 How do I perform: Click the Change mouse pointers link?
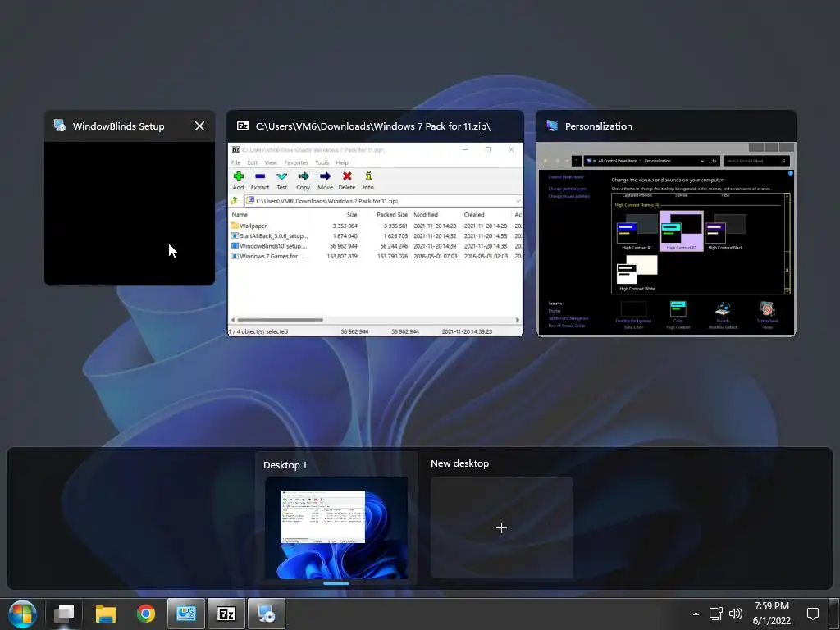point(568,196)
